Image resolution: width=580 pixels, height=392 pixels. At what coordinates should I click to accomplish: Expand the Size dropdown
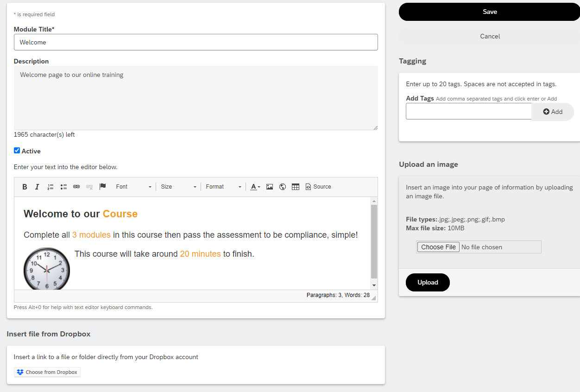click(179, 187)
